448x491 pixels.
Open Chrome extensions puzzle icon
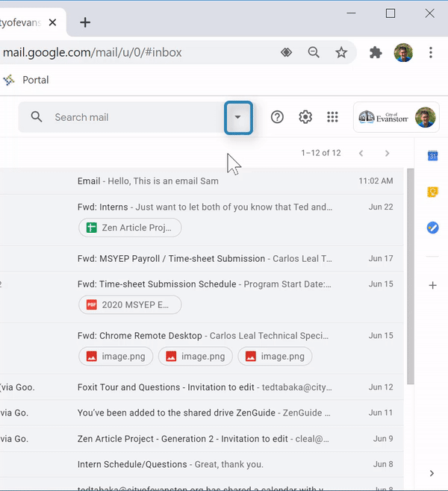[x=376, y=52]
